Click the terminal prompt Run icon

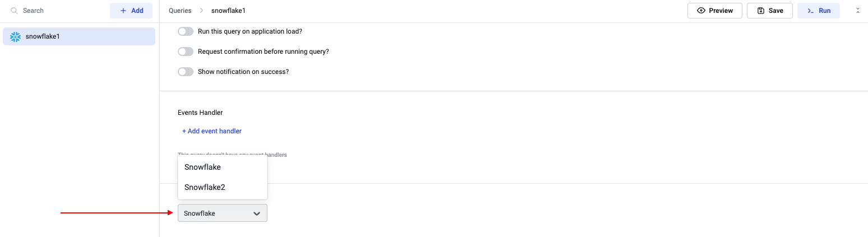coord(810,11)
